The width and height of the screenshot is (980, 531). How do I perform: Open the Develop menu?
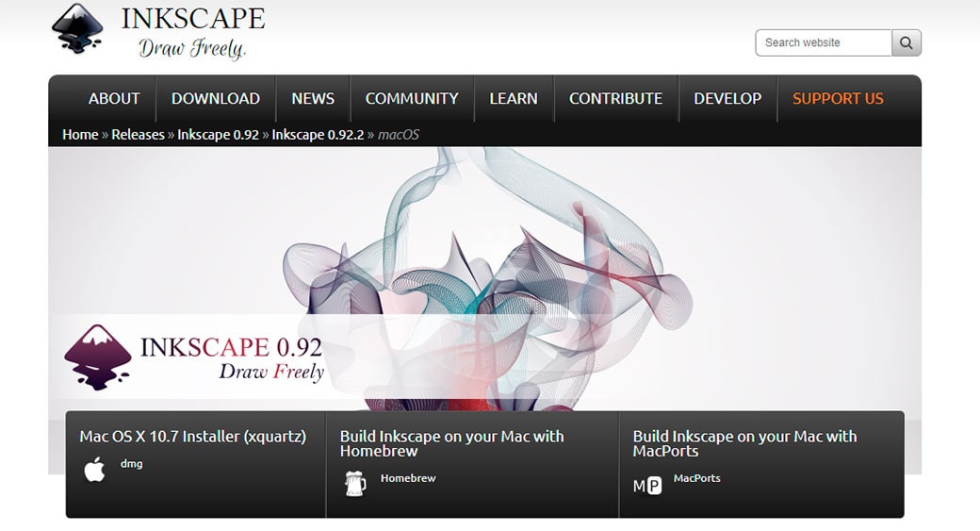[x=727, y=98]
